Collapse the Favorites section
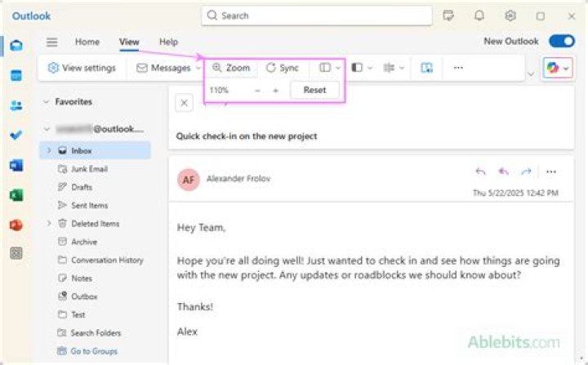The height and width of the screenshot is (365, 588). tap(46, 101)
